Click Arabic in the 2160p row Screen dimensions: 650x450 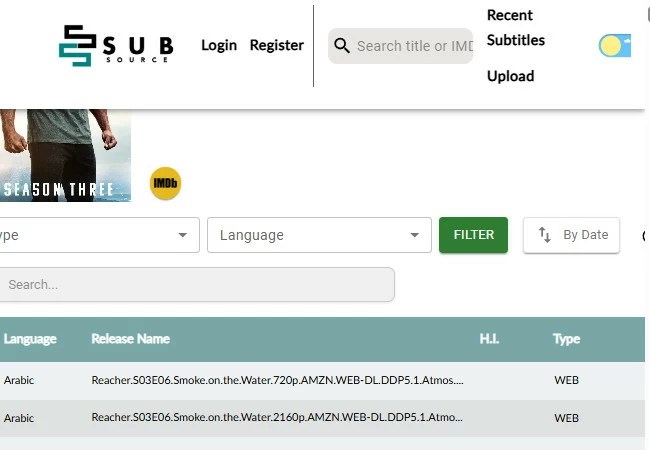click(19, 418)
